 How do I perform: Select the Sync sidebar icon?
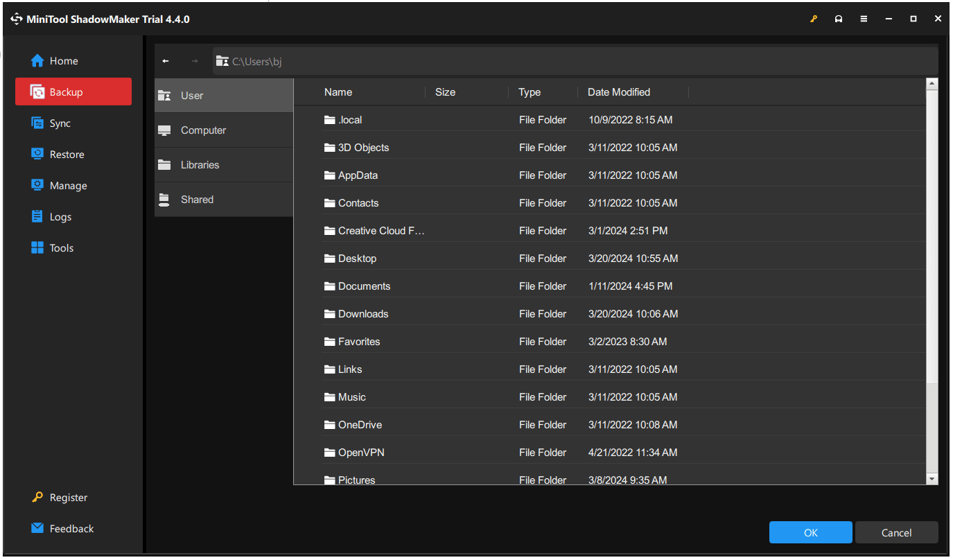(x=37, y=123)
